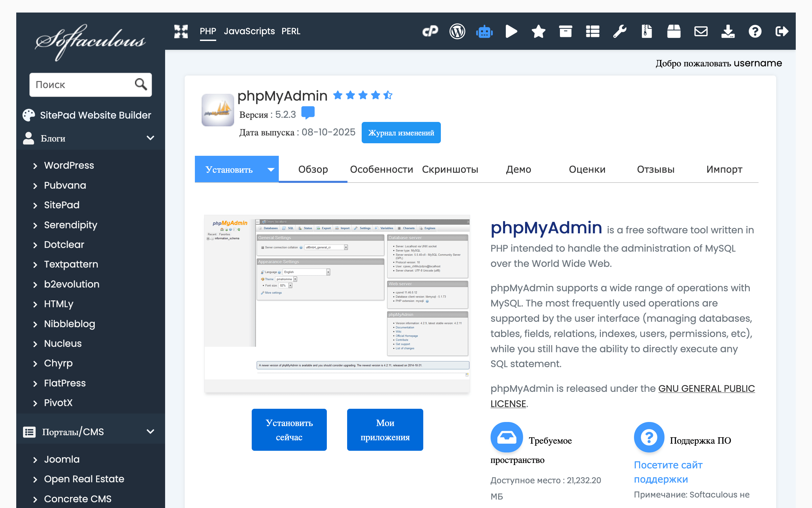This screenshot has width=812, height=508.
Task: Click the open box icon in toolbar
Action: (x=674, y=31)
